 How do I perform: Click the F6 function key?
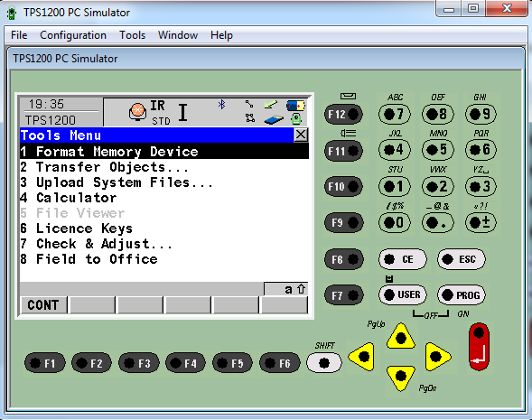pos(280,363)
